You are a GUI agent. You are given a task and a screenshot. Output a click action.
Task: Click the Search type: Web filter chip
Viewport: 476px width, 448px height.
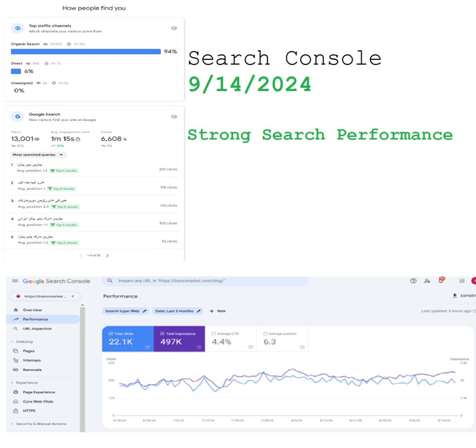[126, 311]
